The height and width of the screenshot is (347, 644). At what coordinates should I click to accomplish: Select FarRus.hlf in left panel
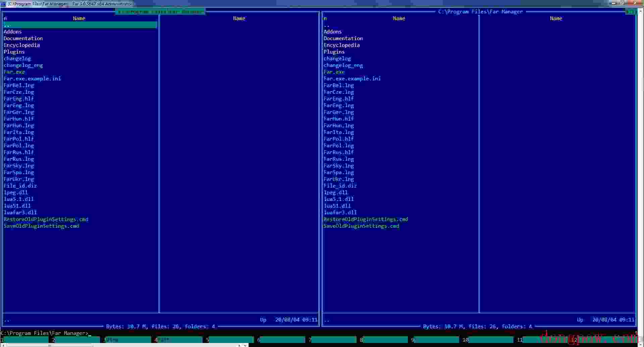pyautogui.click(x=19, y=152)
